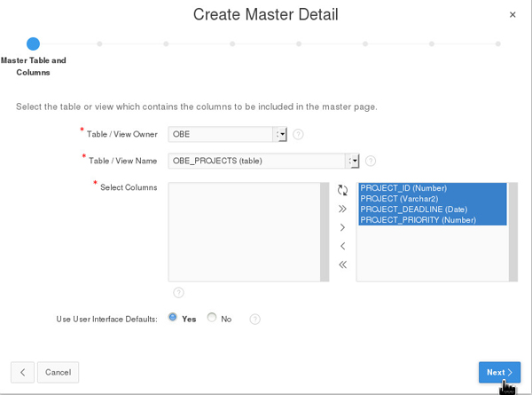Click the remove selected column left arrow
This screenshot has width=532, height=395.
pyautogui.click(x=342, y=247)
